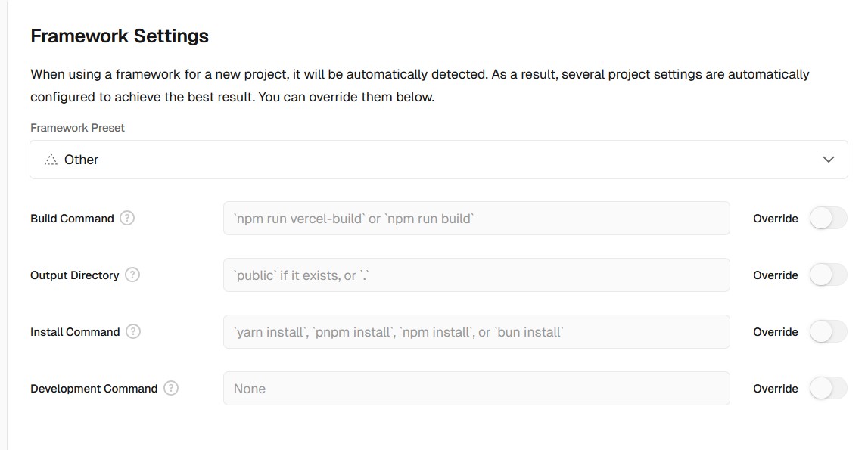The image size is (868, 450).
Task: Click the Build Command help icon
Action: (x=127, y=218)
